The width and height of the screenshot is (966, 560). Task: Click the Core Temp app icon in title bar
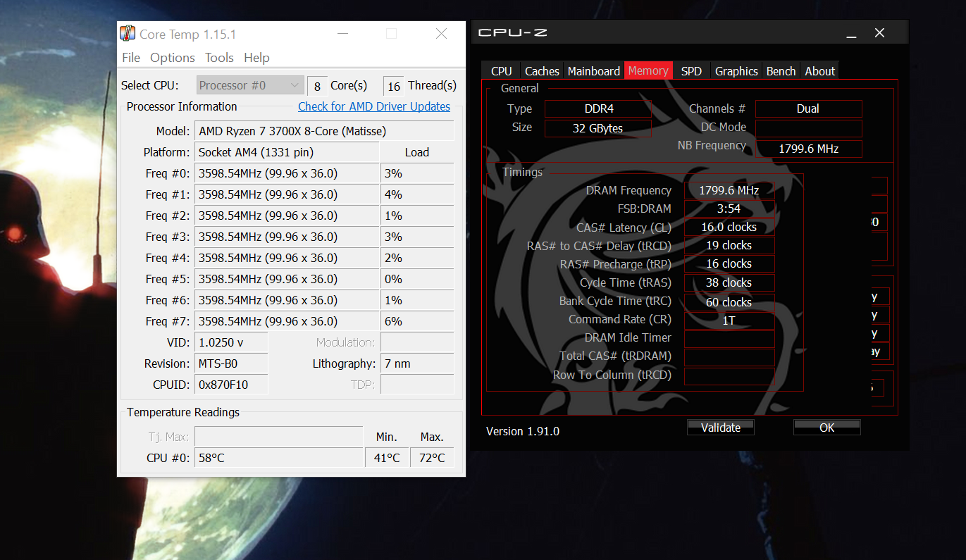(128, 33)
